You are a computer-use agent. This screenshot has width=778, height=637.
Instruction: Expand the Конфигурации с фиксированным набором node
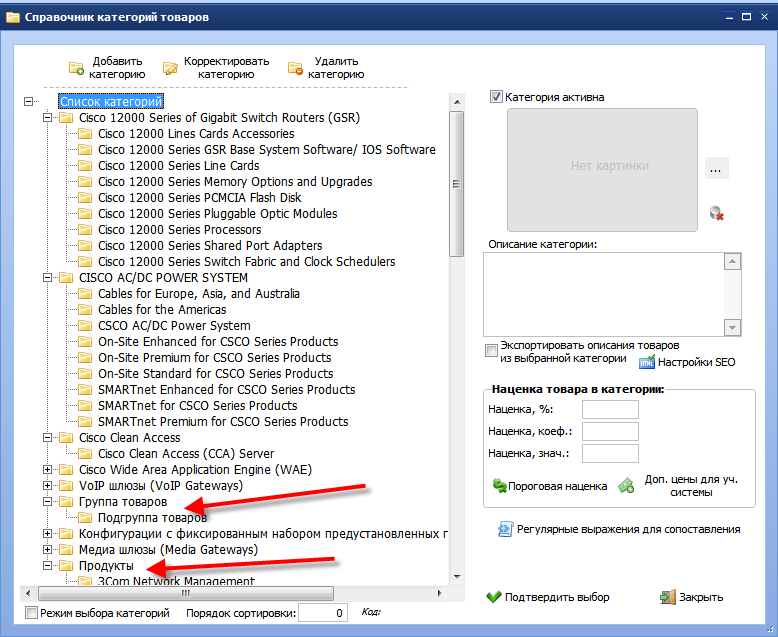click(47, 534)
